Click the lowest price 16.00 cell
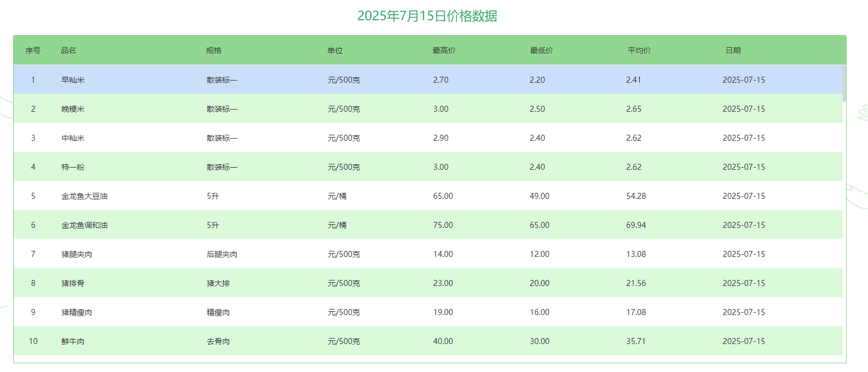 tap(540, 312)
